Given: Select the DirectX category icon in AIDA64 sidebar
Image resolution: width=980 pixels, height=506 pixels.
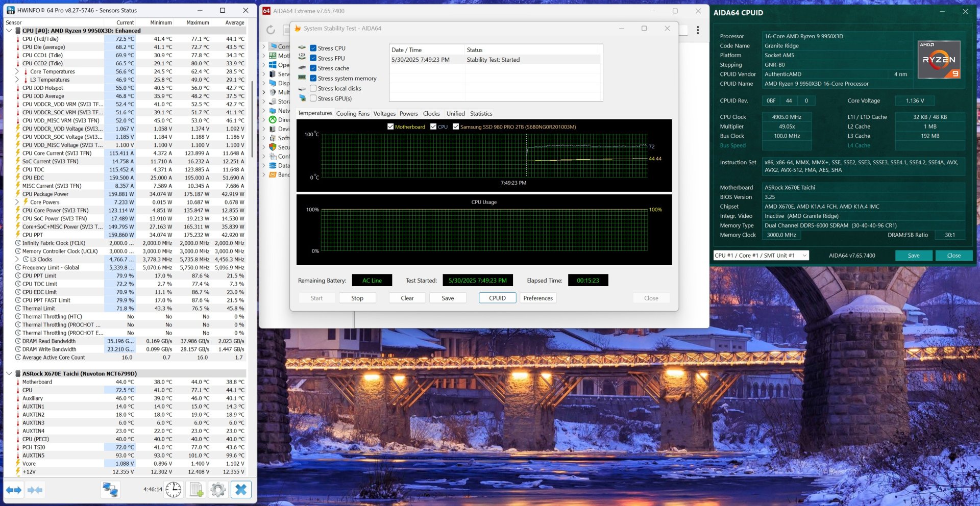Looking at the screenshot, I should coord(273,120).
